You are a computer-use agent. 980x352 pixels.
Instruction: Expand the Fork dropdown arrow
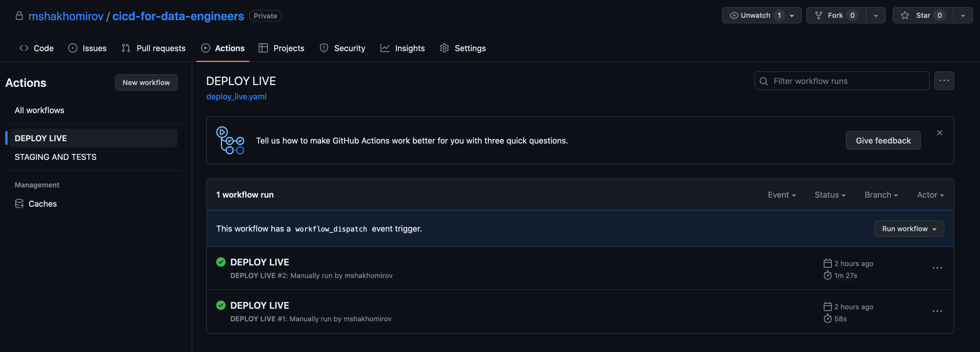(x=875, y=15)
